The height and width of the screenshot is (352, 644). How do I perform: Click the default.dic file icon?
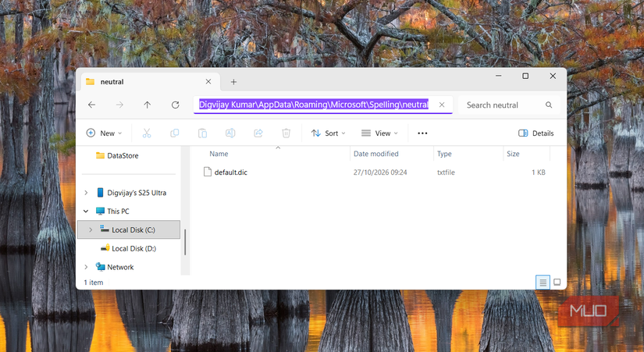208,172
